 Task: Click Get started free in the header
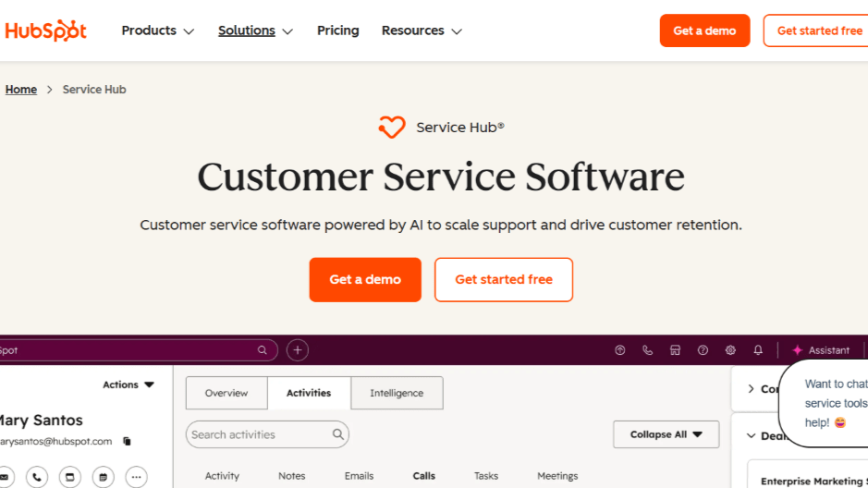tap(816, 31)
